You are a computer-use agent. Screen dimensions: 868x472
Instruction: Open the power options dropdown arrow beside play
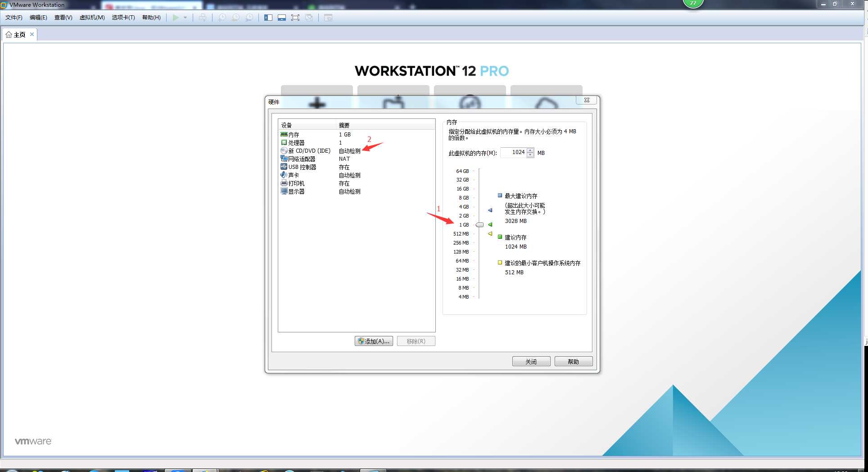coord(185,18)
